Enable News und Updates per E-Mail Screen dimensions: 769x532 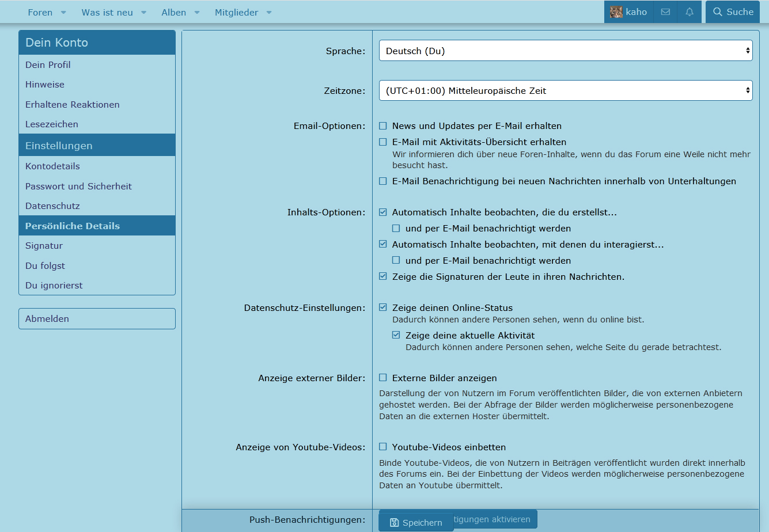[x=383, y=126]
